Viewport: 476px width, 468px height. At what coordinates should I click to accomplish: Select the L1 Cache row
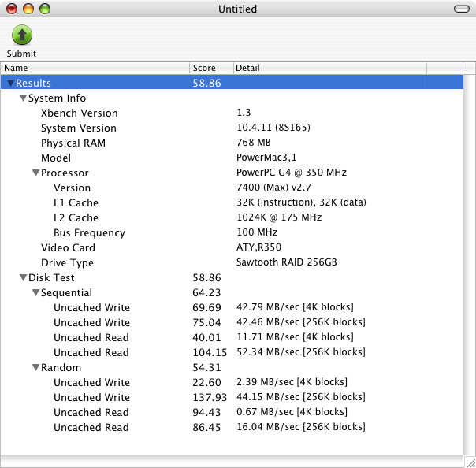pos(232,202)
